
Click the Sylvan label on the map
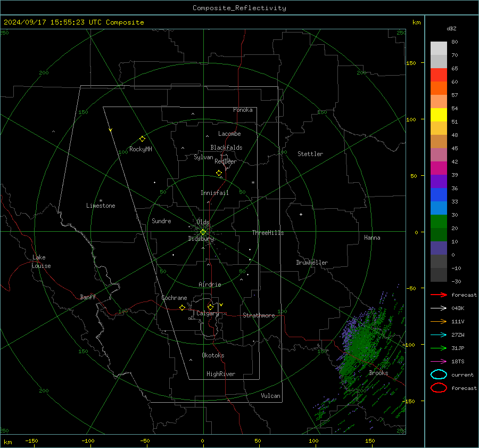click(203, 157)
